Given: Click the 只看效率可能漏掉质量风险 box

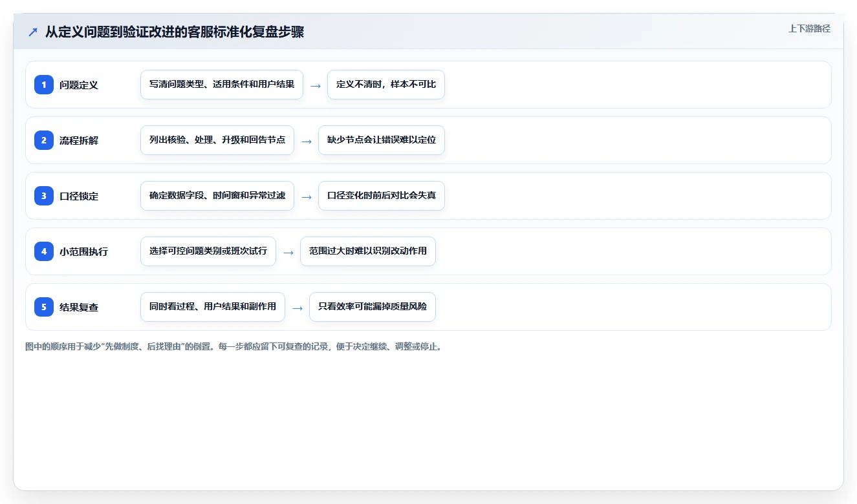Looking at the screenshot, I should pos(373,307).
